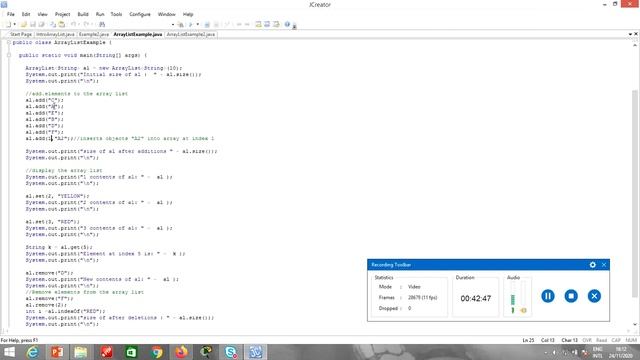Collapse the ArrayListExample class fold marker
The height and width of the screenshot is (360, 640).
pyautogui.click(x=9, y=42)
